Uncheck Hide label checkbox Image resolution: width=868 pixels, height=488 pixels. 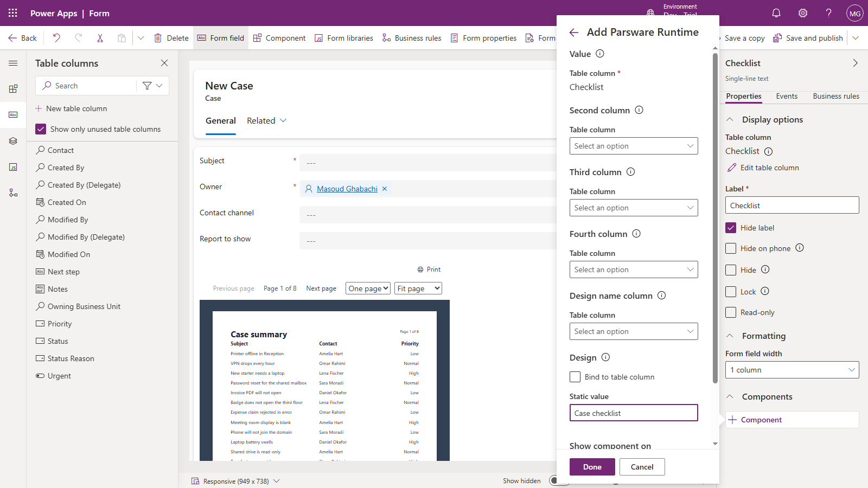(731, 228)
